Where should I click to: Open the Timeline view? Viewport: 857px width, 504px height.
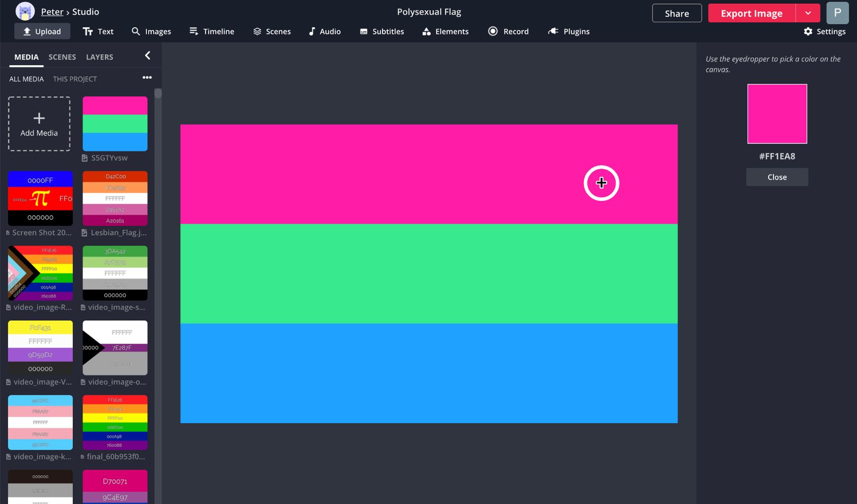212,32
